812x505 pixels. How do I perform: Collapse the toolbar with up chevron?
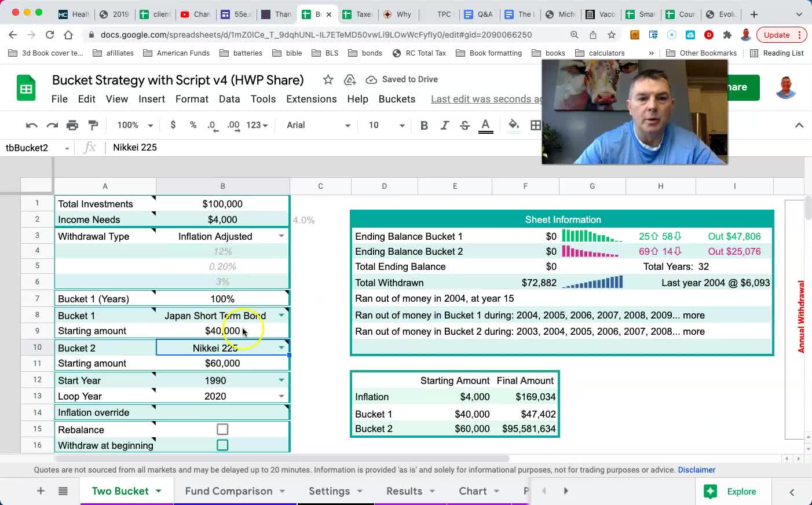(x=799, y=125)
